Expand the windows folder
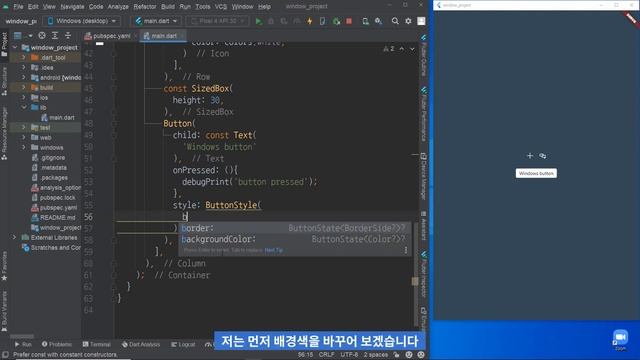This screenshot has width=640, height=360. pos(24,147)
